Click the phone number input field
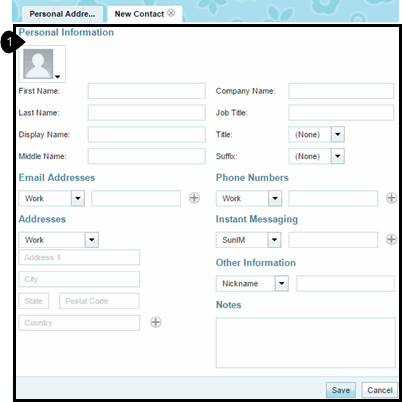 [333, 198]
